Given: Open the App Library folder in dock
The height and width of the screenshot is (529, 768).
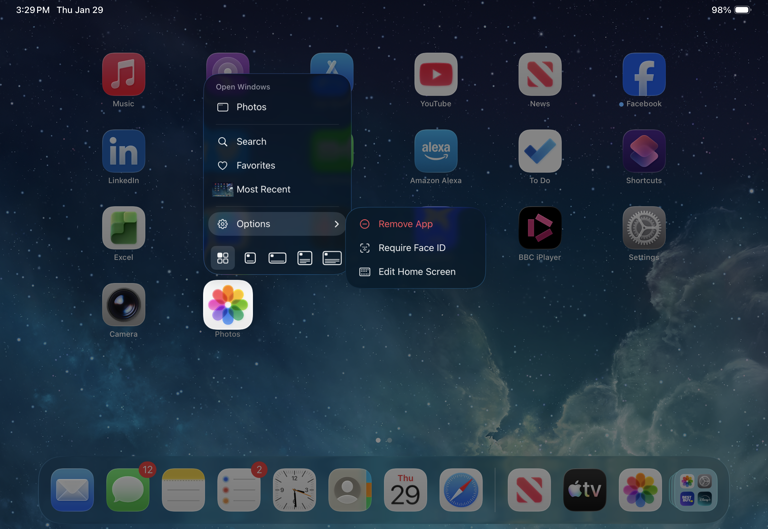Looking at the screenshot, I should 696,490.
